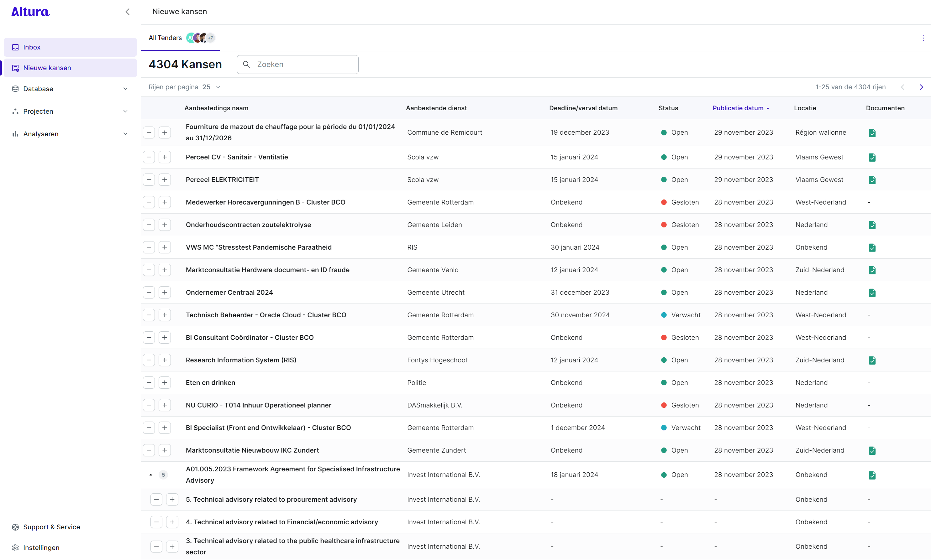Go to previous page of rows
931x560 pixels.
click(902, 87)
